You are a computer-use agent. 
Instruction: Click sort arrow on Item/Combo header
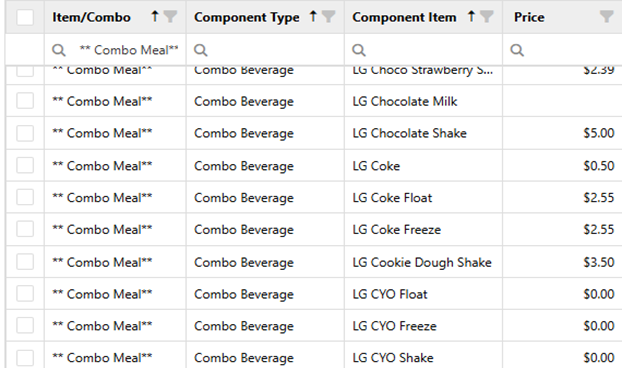click(x=155, y=16)
